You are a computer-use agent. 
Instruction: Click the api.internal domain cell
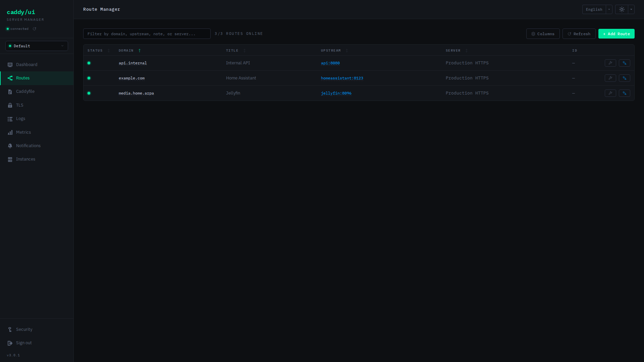[x=132, y=63]
